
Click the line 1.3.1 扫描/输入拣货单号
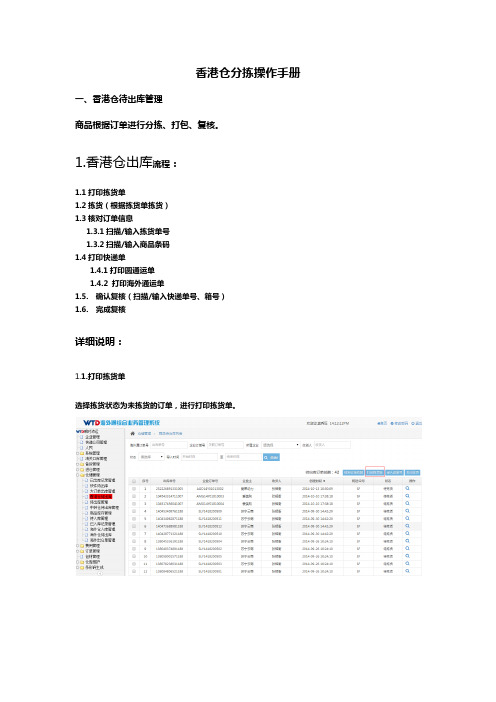coord(128,231)
